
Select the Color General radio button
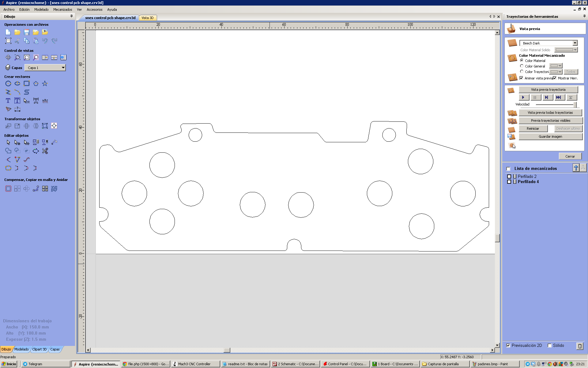pos(522,66)
